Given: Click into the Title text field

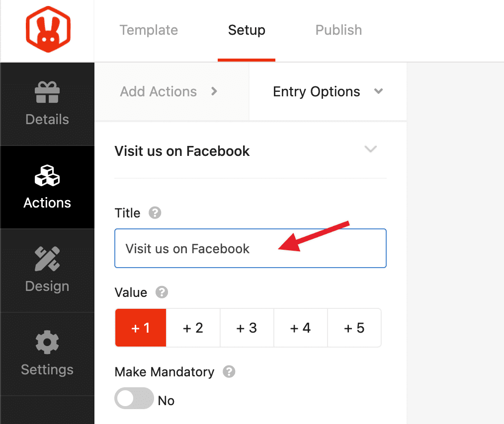Looking at the screenshot, I should (x=251, y=248).
